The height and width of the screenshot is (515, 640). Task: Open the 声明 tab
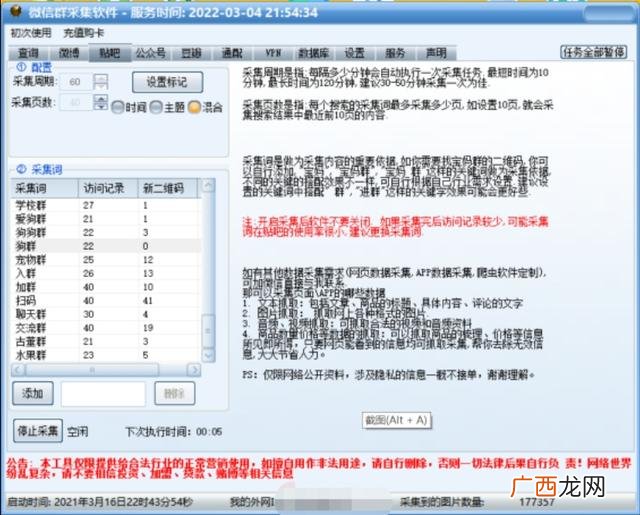pyautogui.click(x=436, y=53)
